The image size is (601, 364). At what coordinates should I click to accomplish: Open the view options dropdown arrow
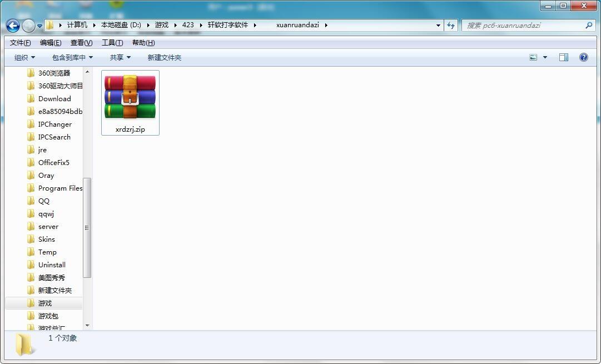click(x=545, y=57)
